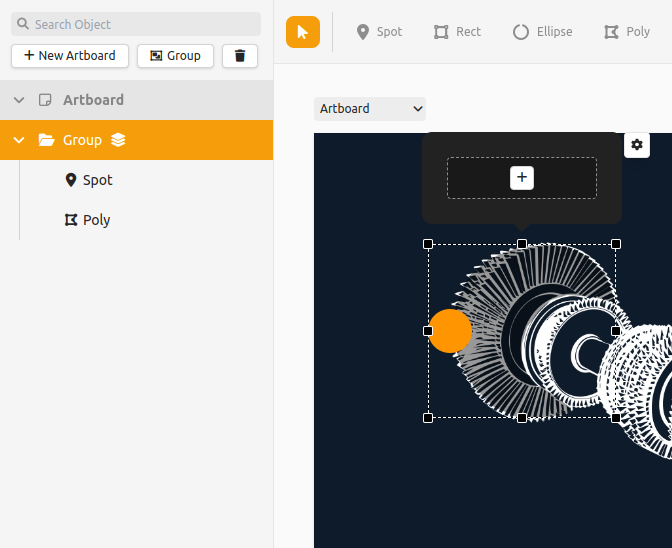Collapse the Group row chevron
Image resolution: width=672 pixels, height=548 pixels.
[x=19, y=140]
